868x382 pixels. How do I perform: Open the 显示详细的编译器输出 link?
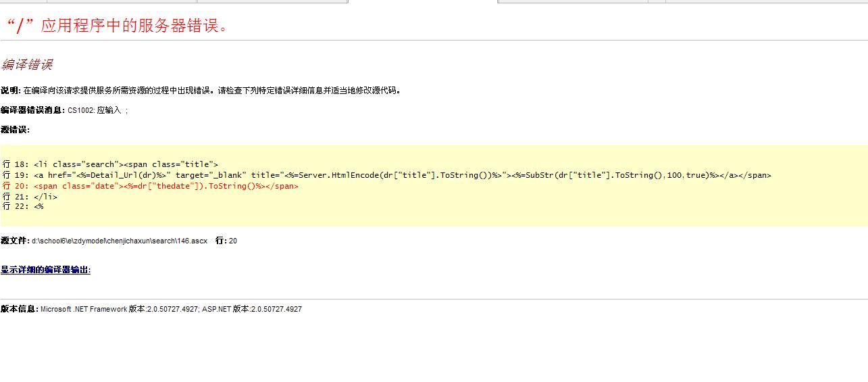coord(45,270)
